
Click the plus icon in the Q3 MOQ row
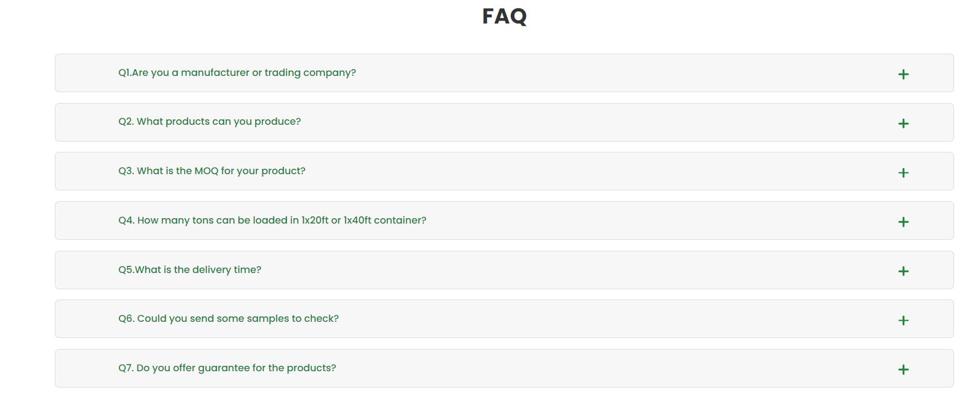pos(903,173)
